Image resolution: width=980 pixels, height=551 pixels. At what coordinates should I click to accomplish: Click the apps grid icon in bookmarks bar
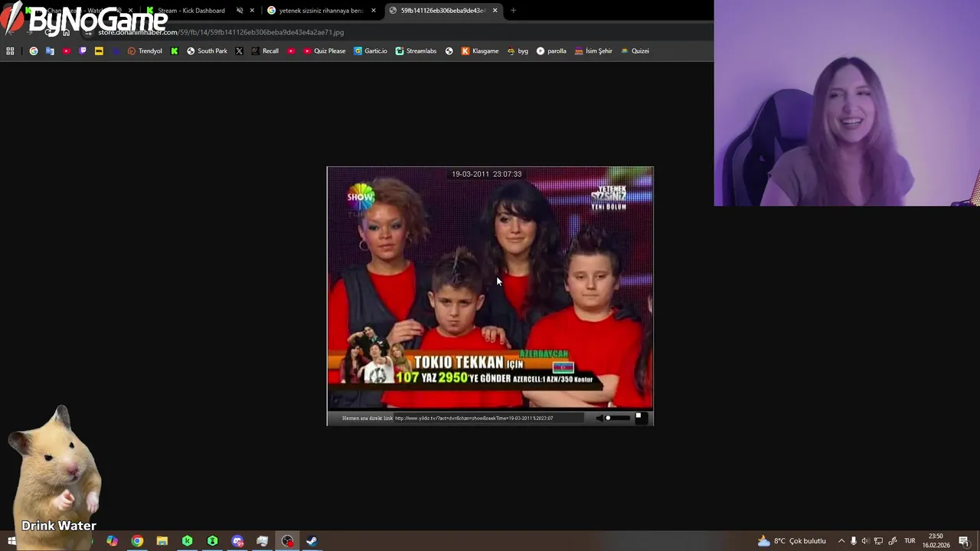click(10, 51)
